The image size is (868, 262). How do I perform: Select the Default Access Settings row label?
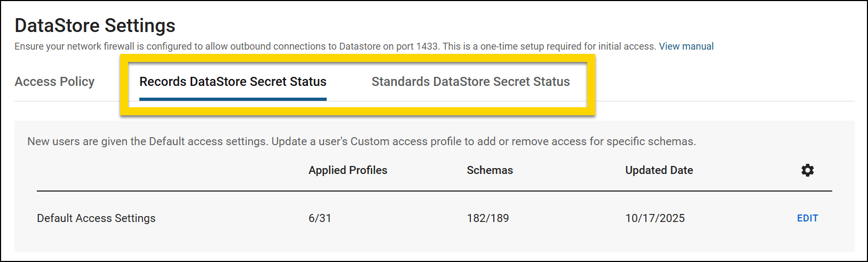point(96,218)
